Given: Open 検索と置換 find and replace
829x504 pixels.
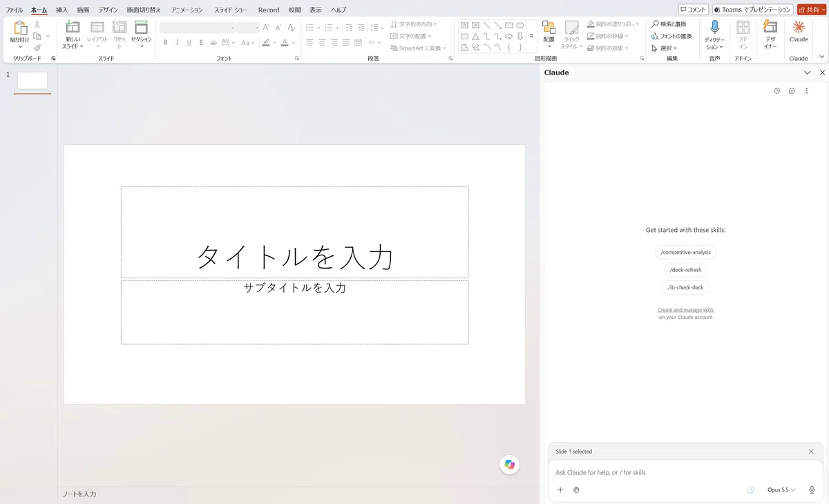Looking at the screenshot, I should 669,24.
